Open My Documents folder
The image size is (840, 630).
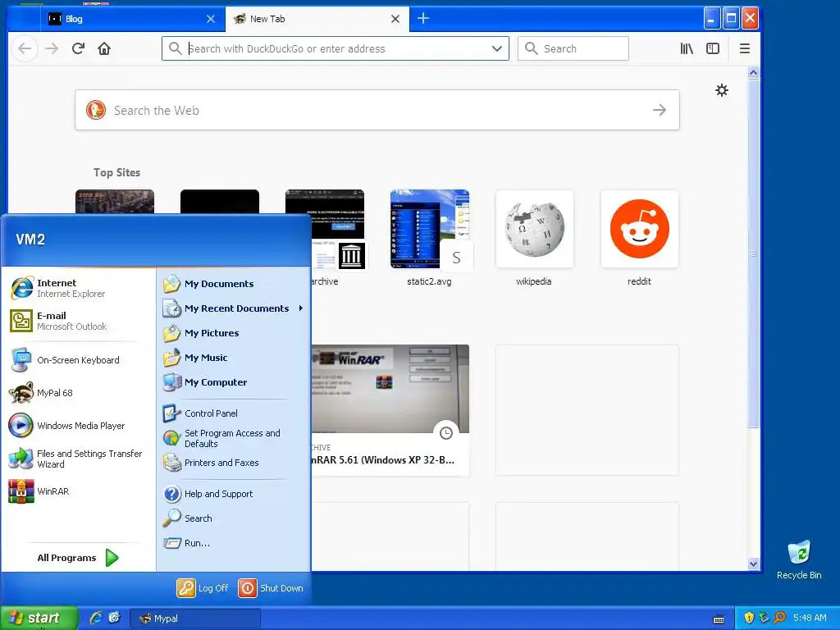(234, 284)
